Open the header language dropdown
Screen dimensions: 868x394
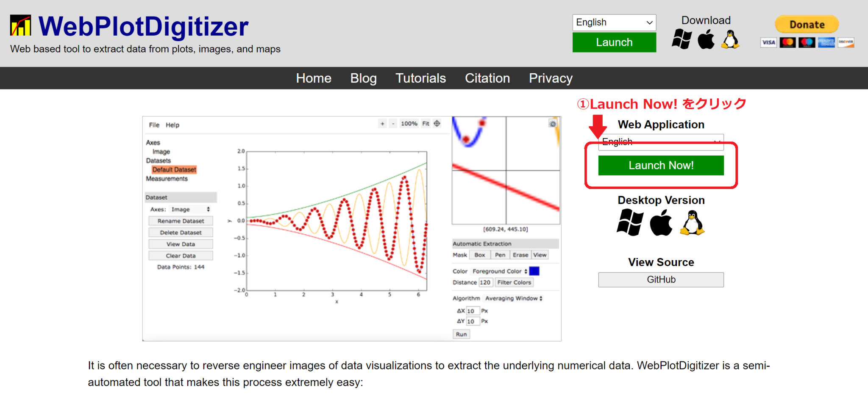614,22
